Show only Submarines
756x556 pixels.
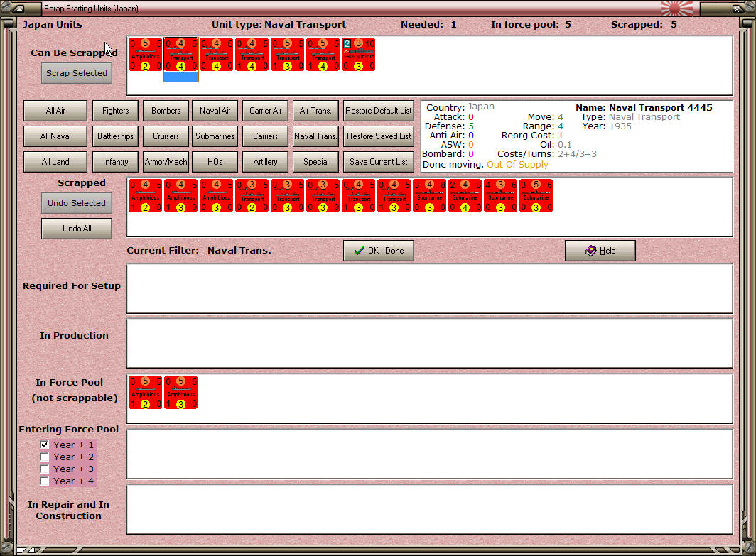[215, 136]
